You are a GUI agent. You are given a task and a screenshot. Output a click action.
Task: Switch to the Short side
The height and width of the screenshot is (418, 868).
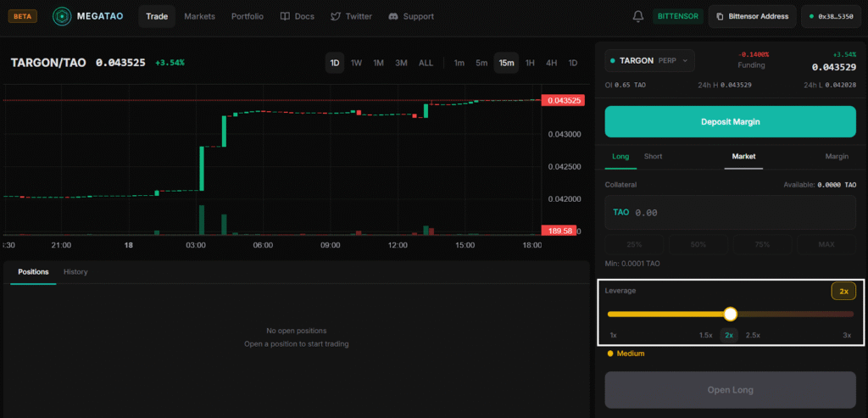pos(653,156)
